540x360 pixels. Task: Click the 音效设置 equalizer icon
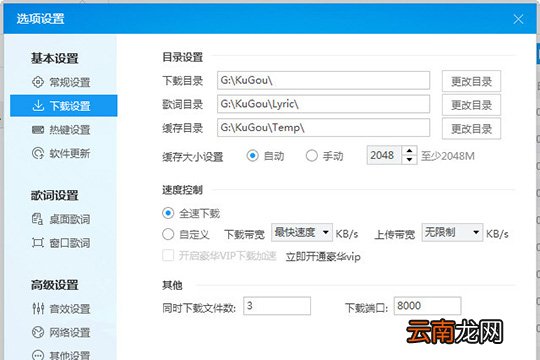(x=38, y=308)
